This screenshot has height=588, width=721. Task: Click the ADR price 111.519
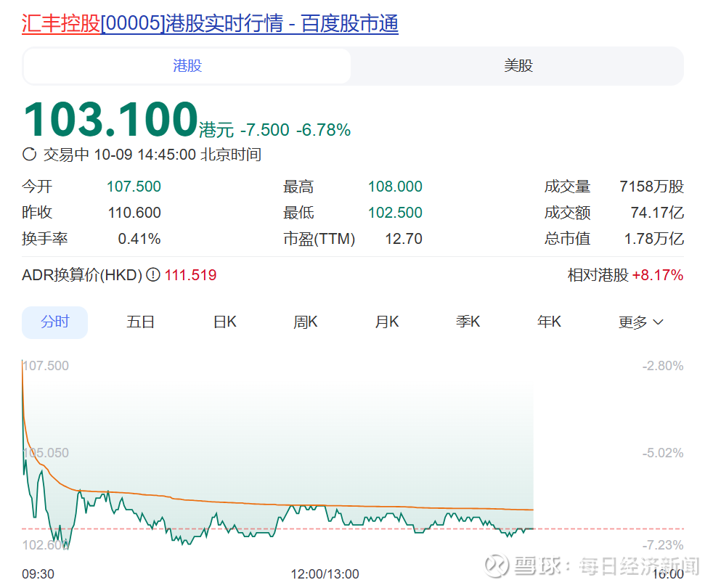tap(190, 275)
